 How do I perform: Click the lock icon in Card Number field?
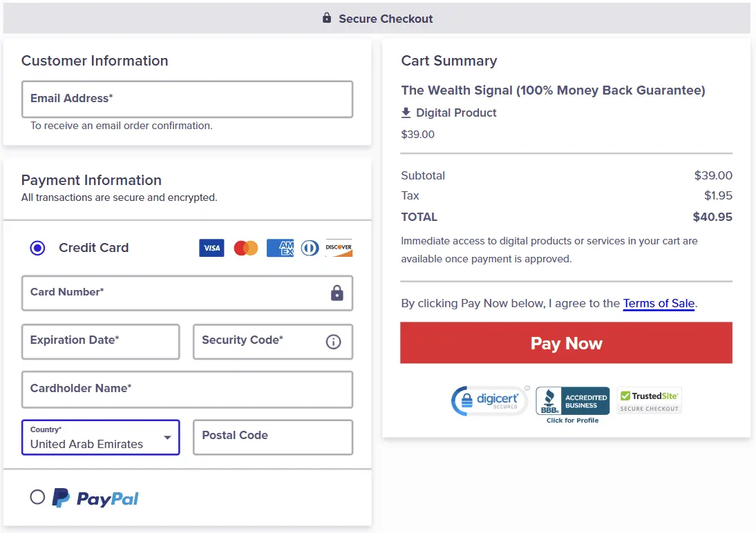click(x=337, y=293)
